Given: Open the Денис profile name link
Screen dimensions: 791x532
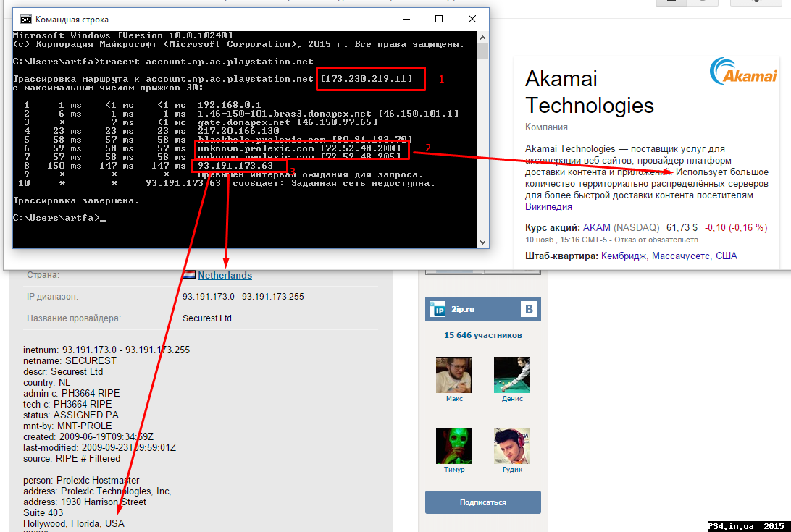Looking at the screenshot, I should [512, 399].
